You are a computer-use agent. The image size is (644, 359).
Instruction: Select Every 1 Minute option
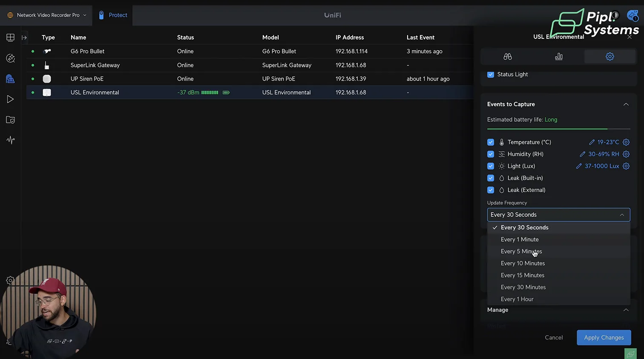[558, 240]
